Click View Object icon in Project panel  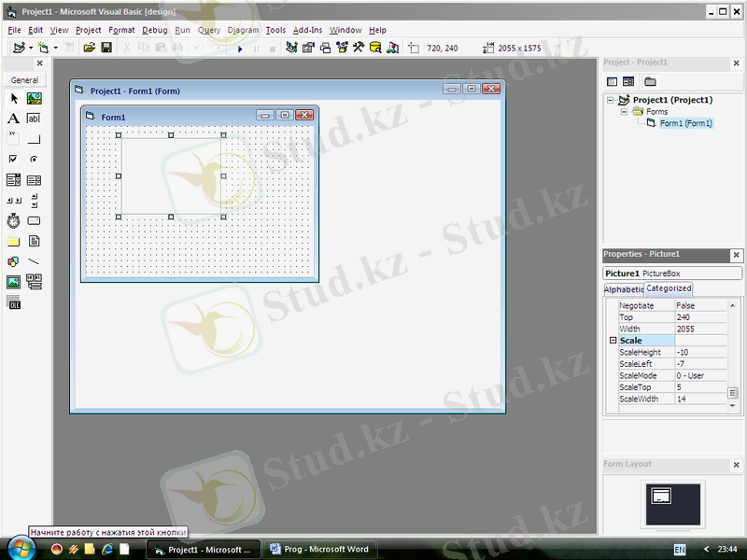[628, 82]
